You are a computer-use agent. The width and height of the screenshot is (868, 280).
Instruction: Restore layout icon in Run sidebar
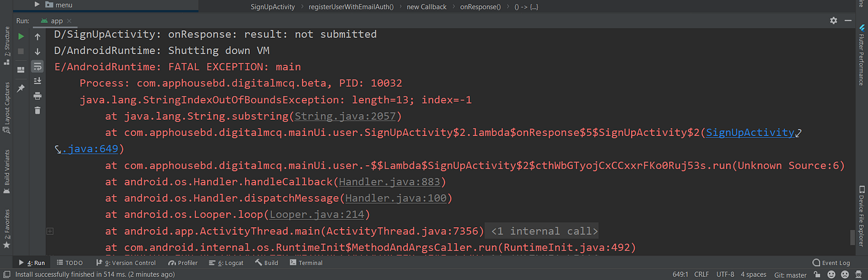[21, 69]
